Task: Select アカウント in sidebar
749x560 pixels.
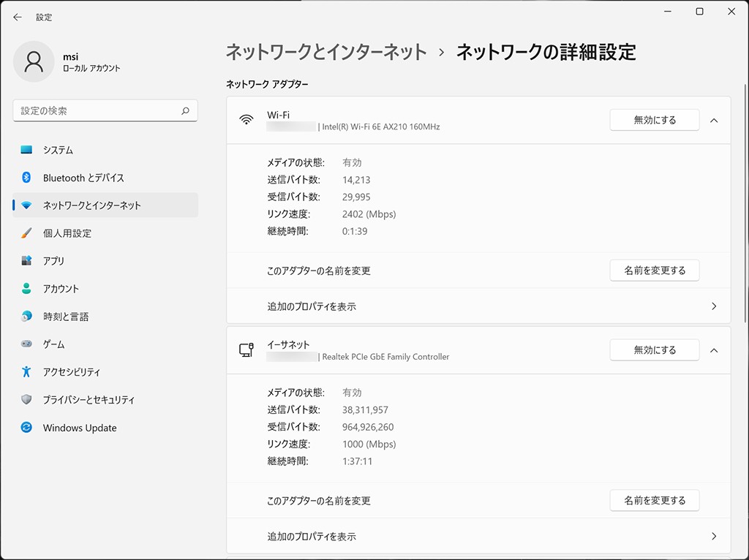Action: (61, 289)
